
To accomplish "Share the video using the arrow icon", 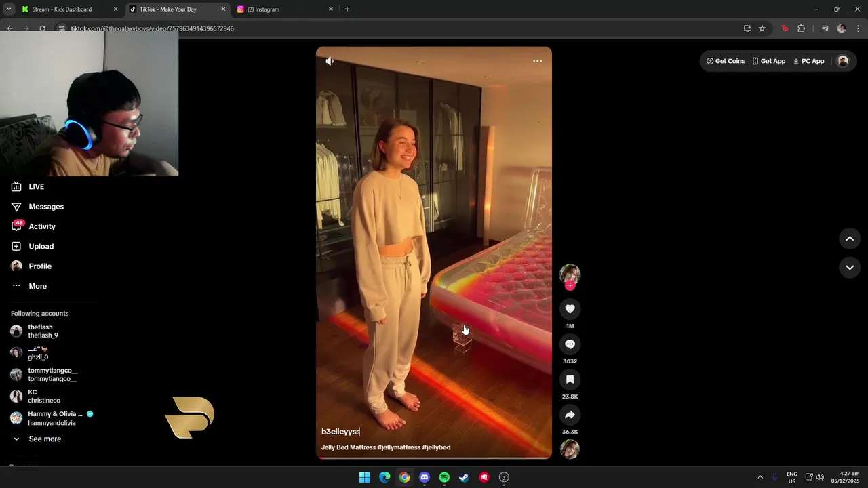I will (x=570, y=415).
